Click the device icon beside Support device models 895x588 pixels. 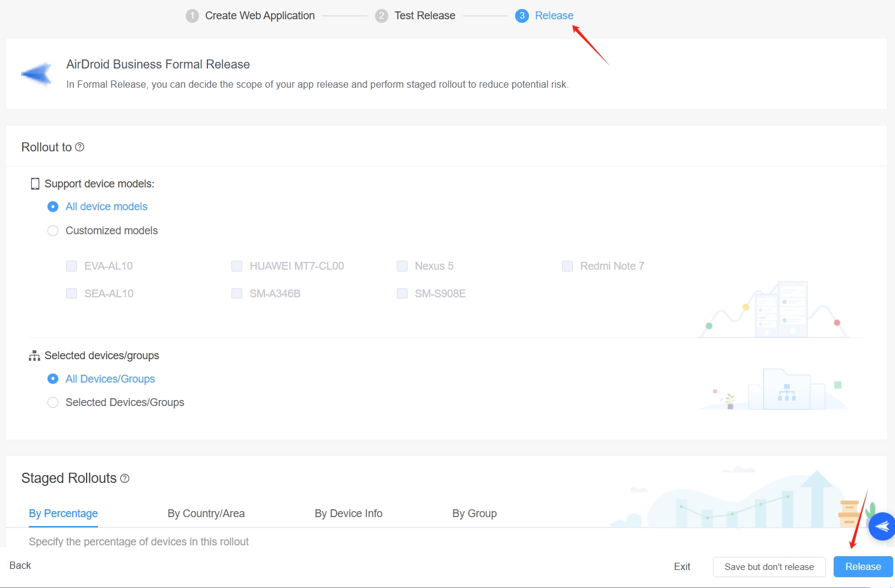[x=35, y=184]
